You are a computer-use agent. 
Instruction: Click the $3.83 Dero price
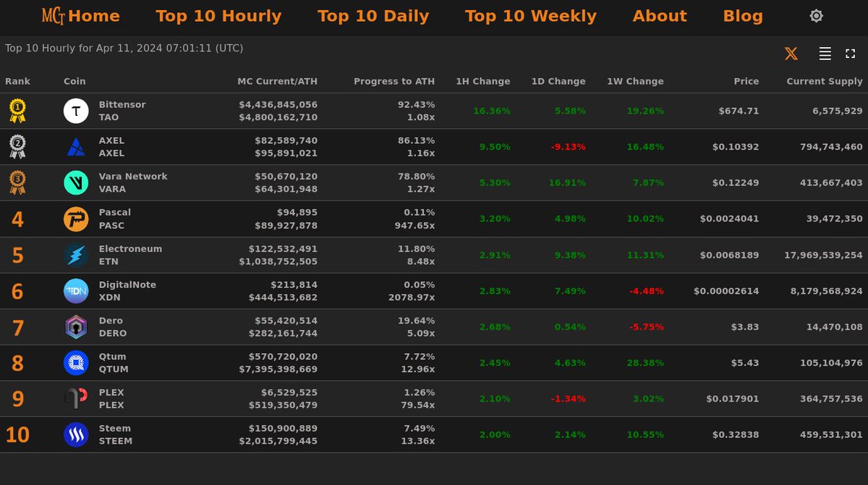745,326
